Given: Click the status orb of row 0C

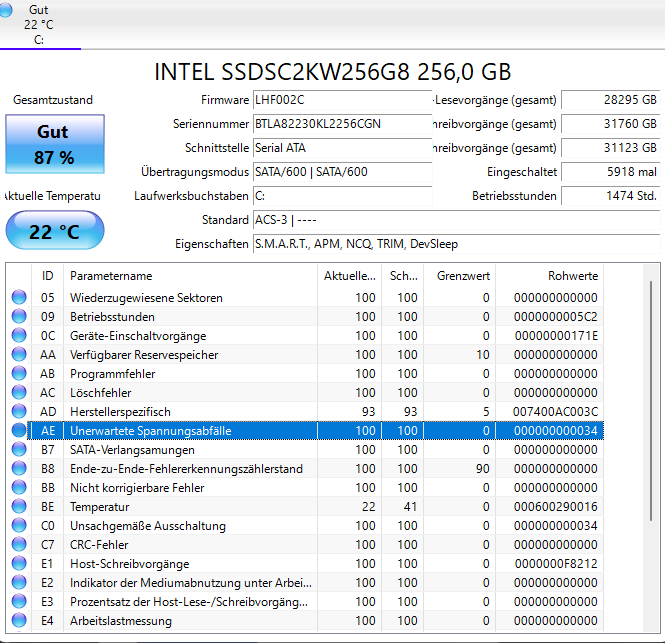Looking at the screenshot, I should tap(19, 335).
